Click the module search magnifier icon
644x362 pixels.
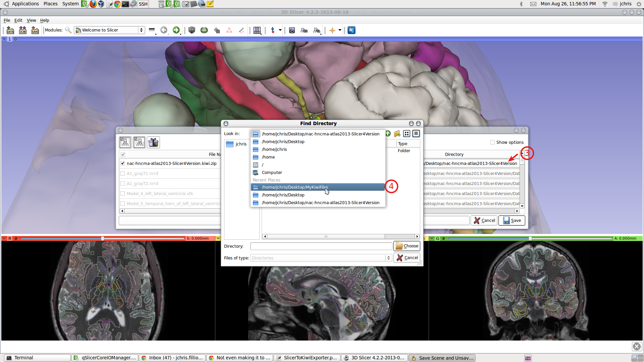[68, 30]
